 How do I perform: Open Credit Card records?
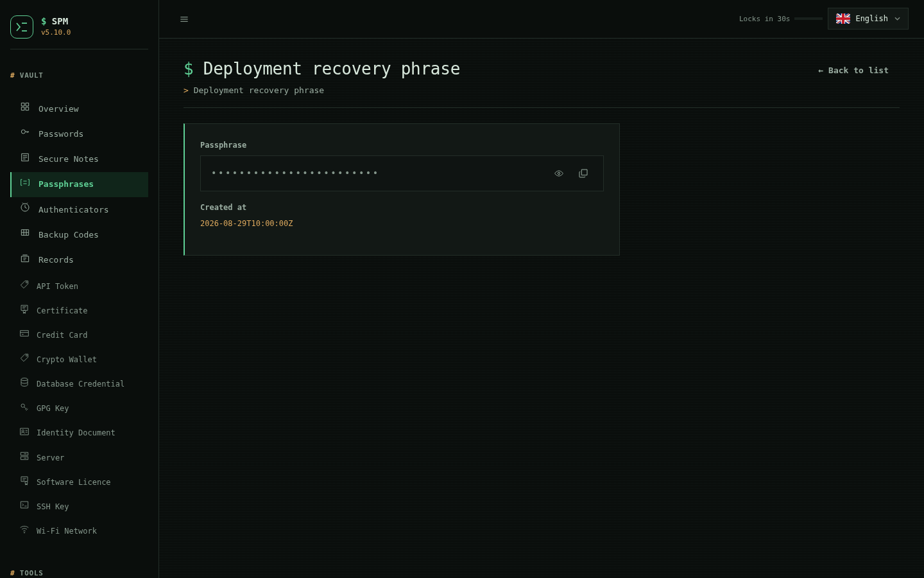(x=80, y=335)
